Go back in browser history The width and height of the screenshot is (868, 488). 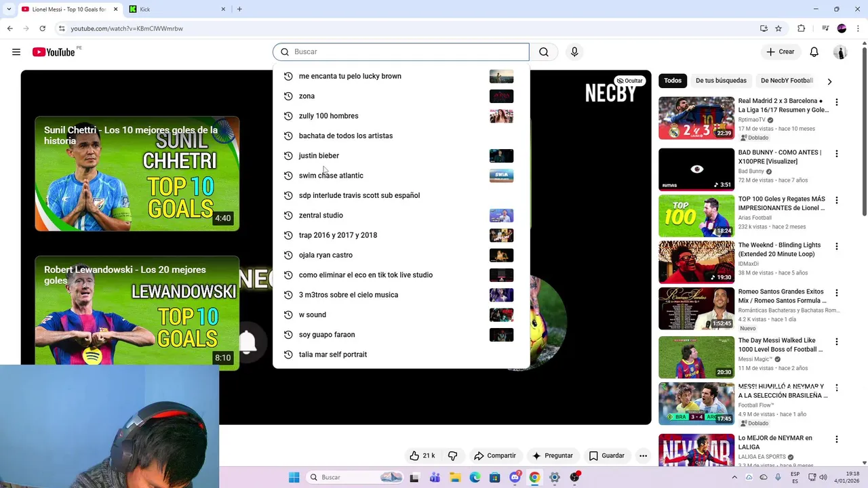[9, 28]
